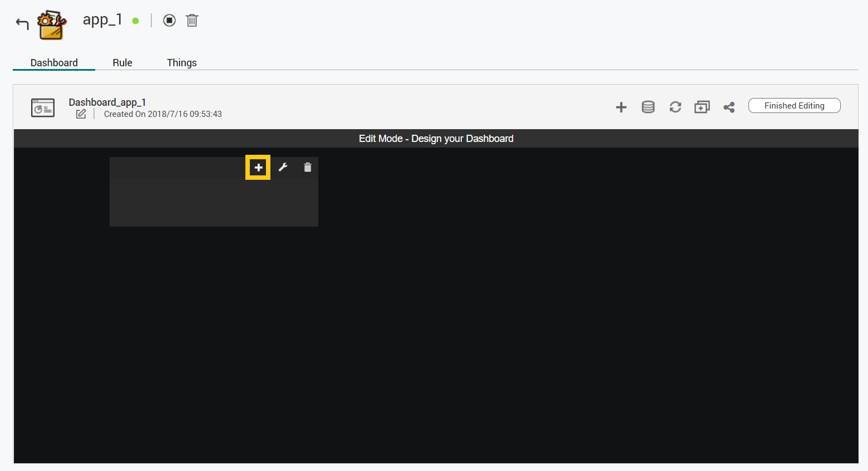Click the empty pane body area
868x471 pixels.
coord(214,202)
